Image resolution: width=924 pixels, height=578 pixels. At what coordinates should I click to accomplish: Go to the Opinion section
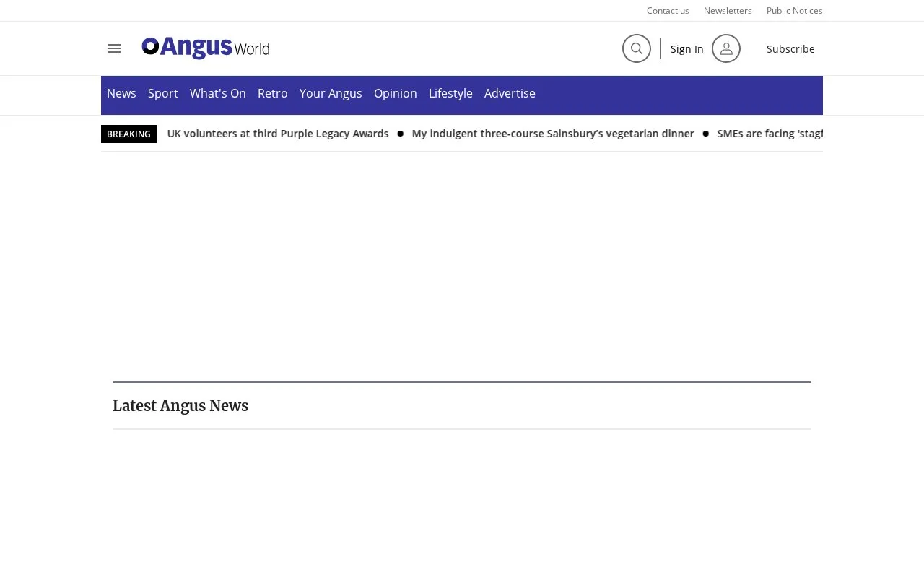396,93
